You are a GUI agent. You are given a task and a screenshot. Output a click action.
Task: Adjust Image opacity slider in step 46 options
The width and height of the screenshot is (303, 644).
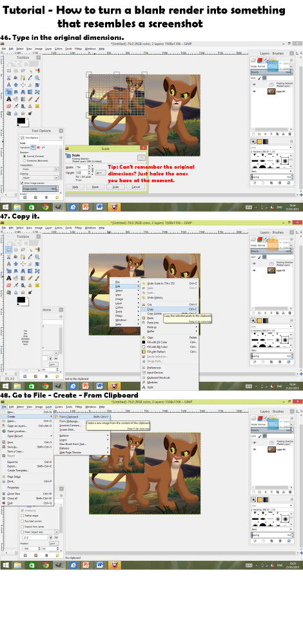tap(40, 189)
